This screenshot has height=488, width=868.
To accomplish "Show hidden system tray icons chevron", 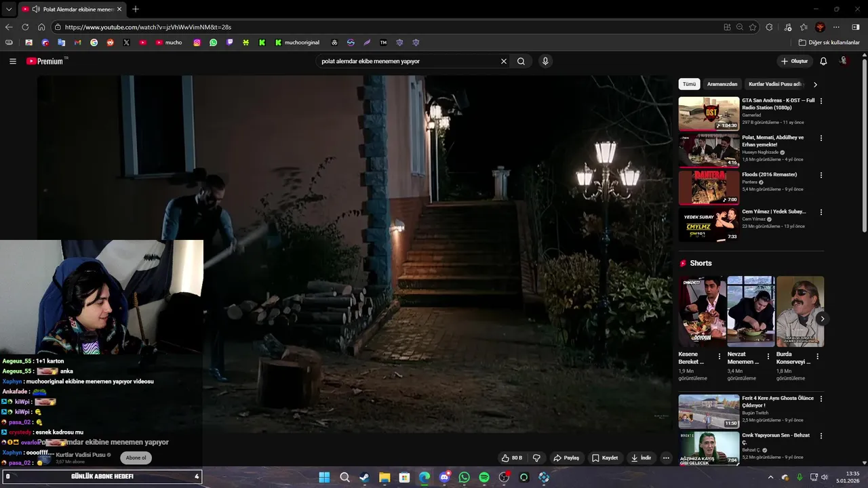I will click(770, 477).
